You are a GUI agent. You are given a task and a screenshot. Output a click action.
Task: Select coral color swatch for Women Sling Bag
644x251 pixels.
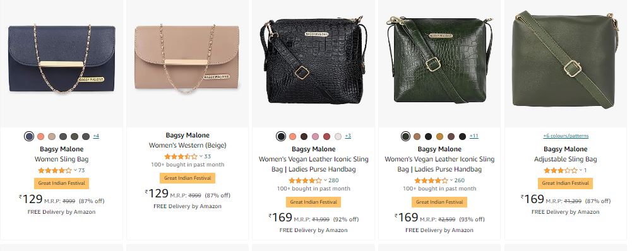point(40,137)
